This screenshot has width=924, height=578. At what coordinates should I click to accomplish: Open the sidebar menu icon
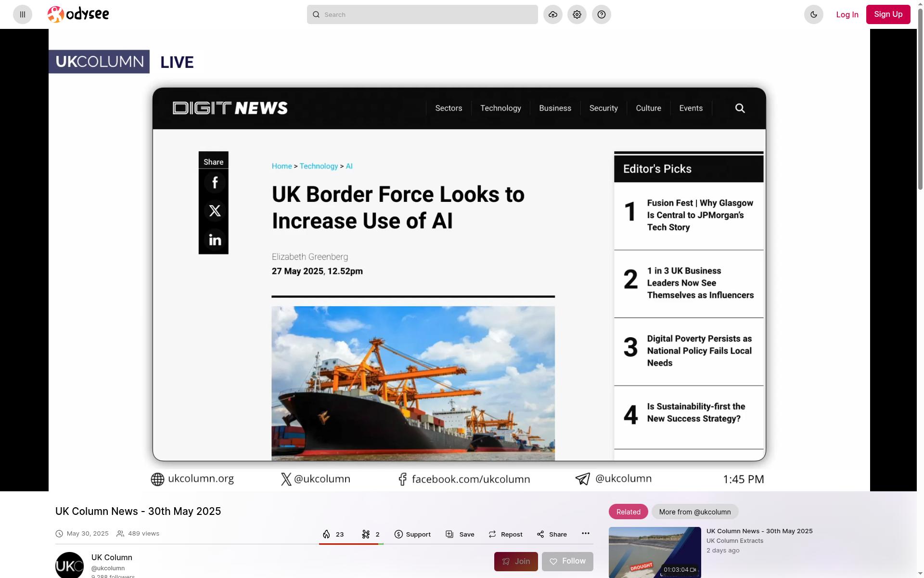23,14
